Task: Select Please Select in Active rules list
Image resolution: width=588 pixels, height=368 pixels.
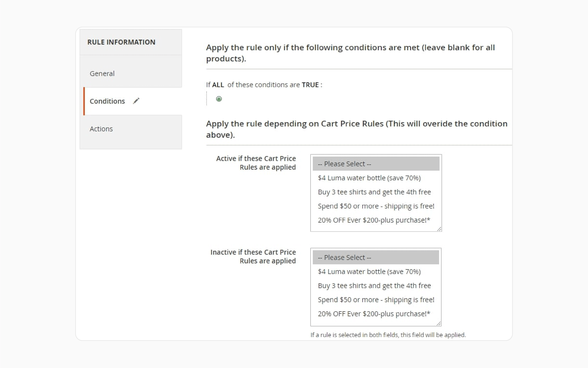Action: (376, 164)
